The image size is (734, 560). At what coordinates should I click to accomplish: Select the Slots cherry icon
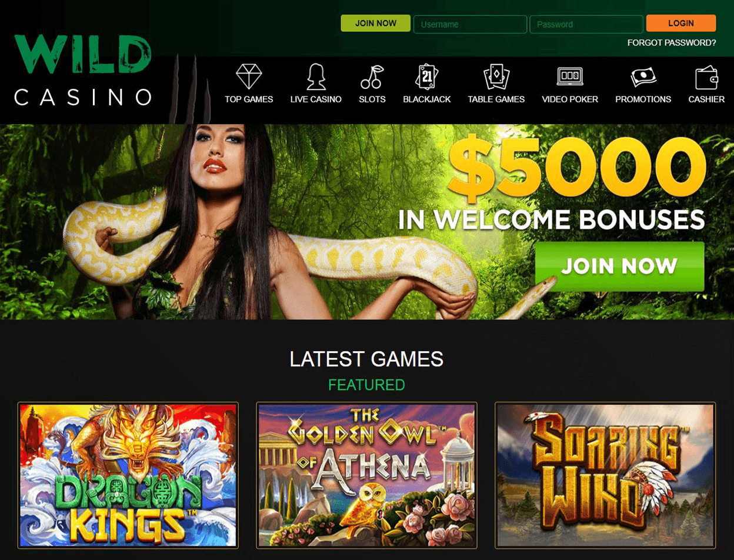tap(372, 76)
